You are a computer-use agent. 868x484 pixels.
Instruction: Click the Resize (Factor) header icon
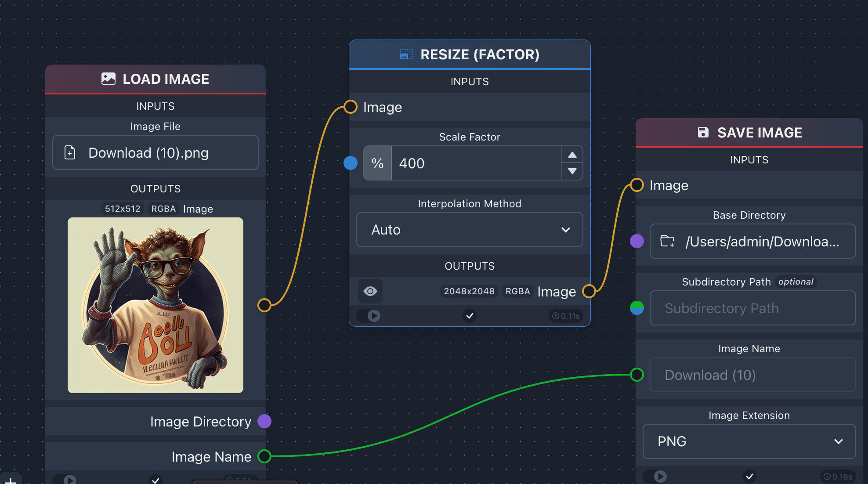tap(406, 54)
